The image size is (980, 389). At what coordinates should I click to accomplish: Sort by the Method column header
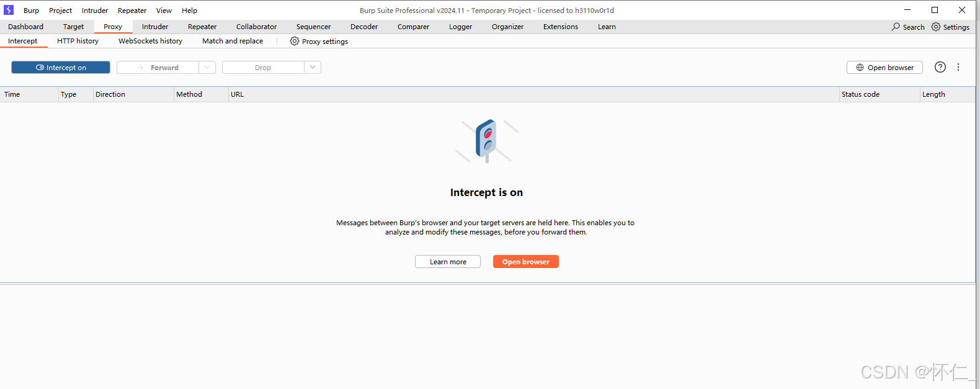click(x=201, y=94)
